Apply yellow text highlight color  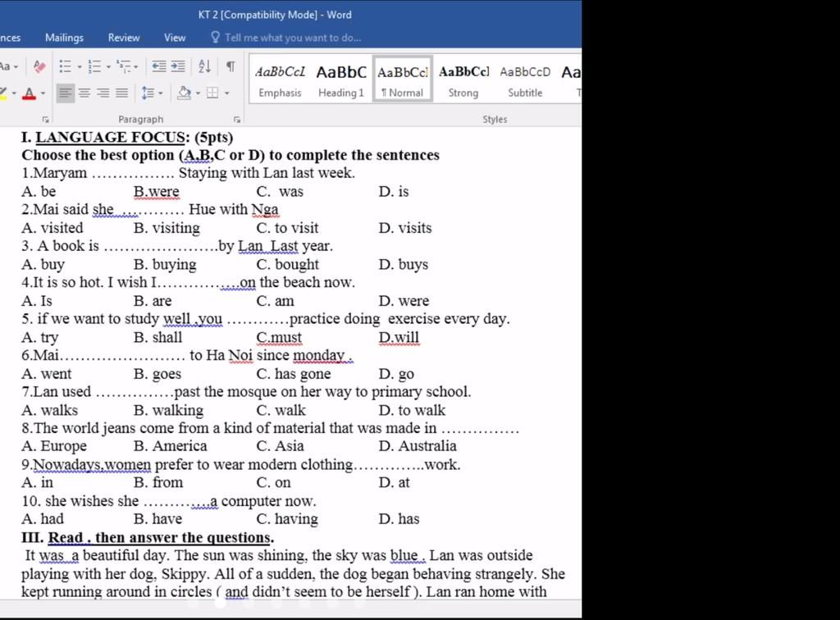[3, 93]
